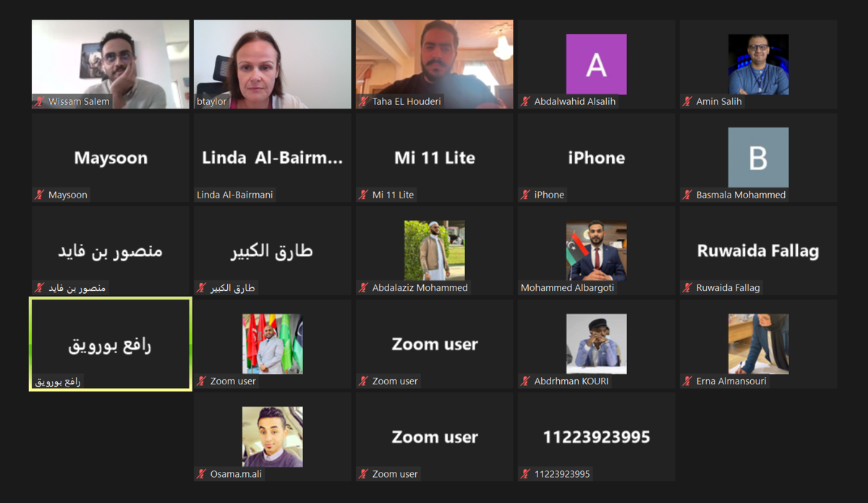Click muted mic icon beside Wissam Salem
This screenshot has width=868, height=503.
tap(40, 102)
